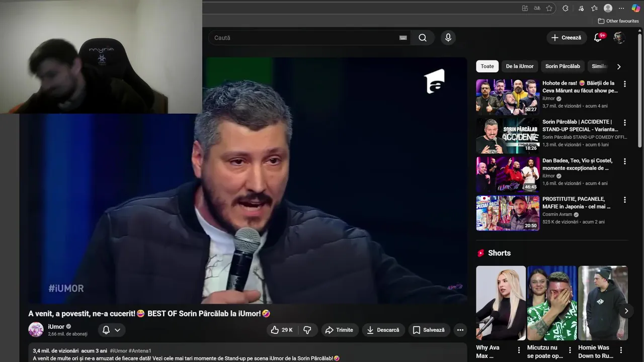Open Hohote de ras video thumbnail
This screenshot has width=644, height=362.
click(508, 97)
